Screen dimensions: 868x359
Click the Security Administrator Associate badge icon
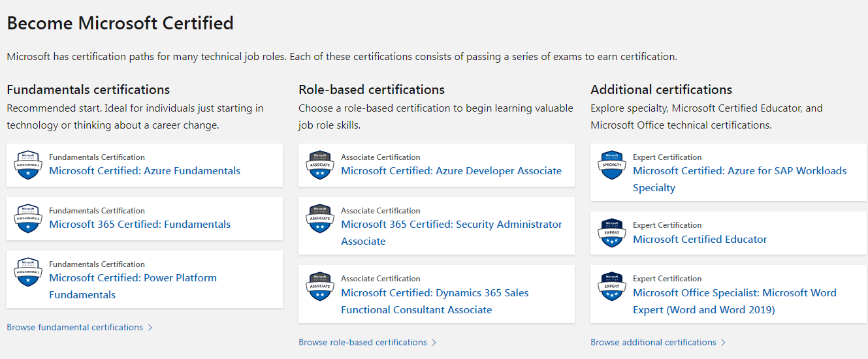click(x=320, y=219)
